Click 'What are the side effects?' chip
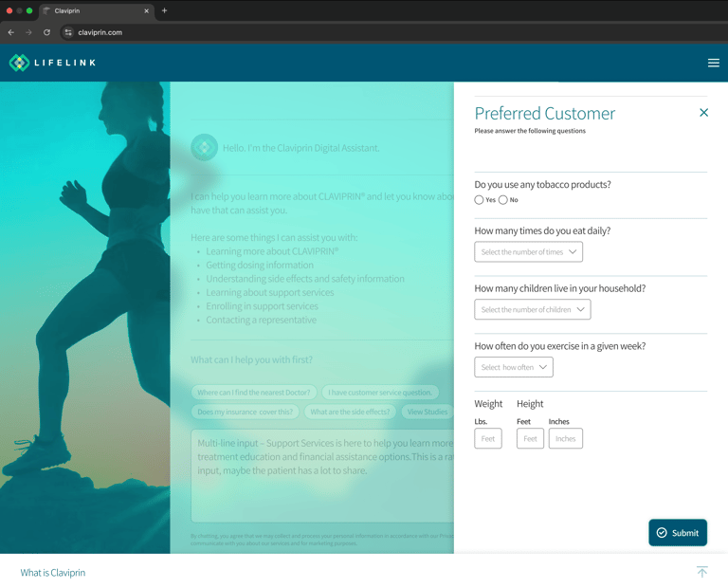 [350, 412]
